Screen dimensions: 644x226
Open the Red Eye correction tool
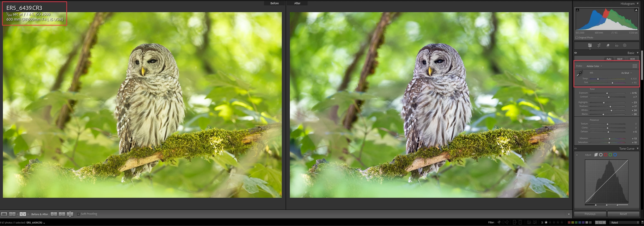click(617, 45)
